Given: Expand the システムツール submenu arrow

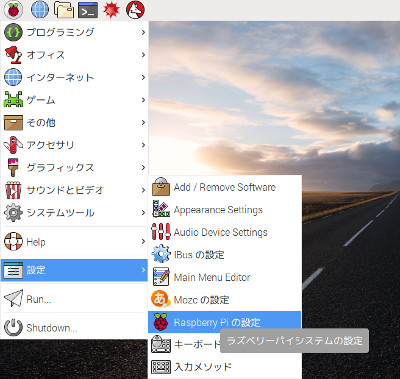Looking at the screenshot, I should pos(143,212).
